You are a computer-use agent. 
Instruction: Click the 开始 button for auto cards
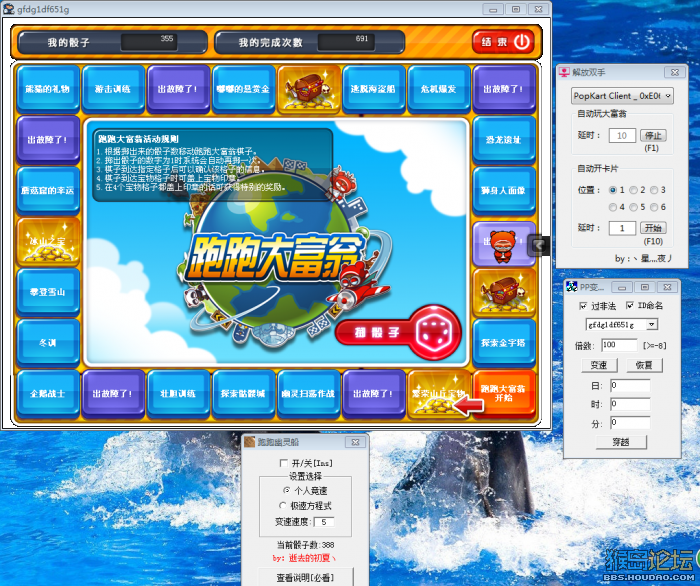click(x=653, y=228)
